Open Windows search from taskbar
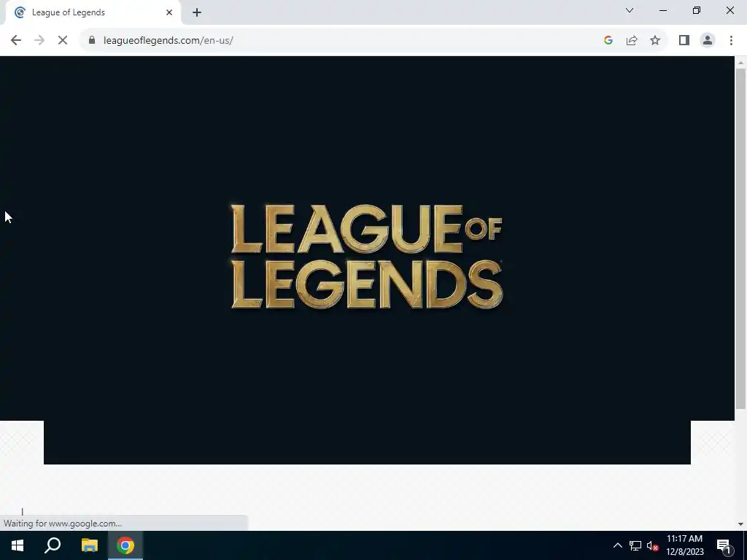Screen dimensions: 747x560 click(x=53, y=545)
